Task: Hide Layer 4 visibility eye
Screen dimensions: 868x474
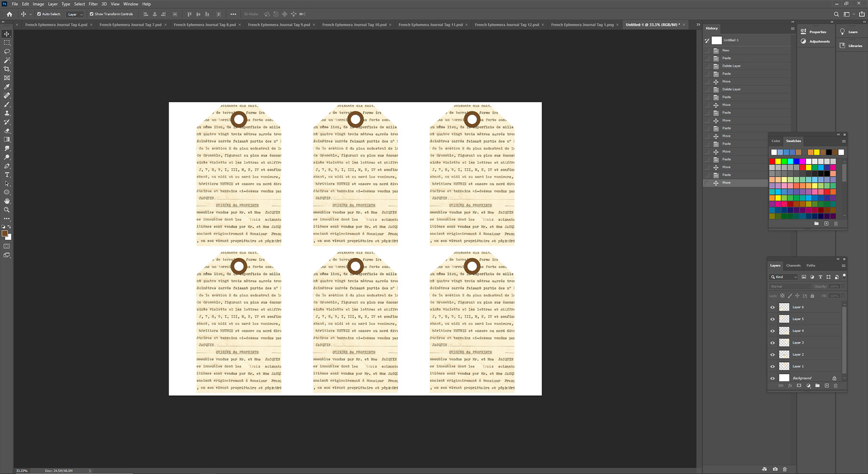Action: [x=773, y=331]
